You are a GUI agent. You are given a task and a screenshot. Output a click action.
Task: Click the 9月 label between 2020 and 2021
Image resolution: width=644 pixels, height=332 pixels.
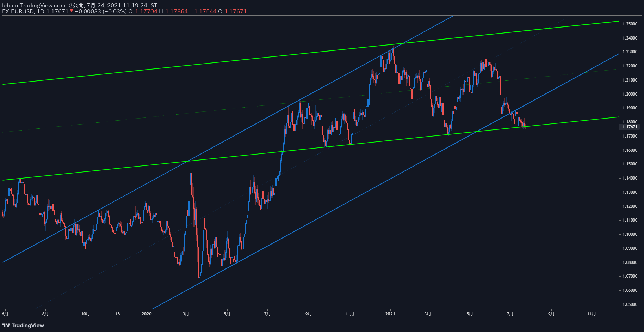[x=309, y=314]
